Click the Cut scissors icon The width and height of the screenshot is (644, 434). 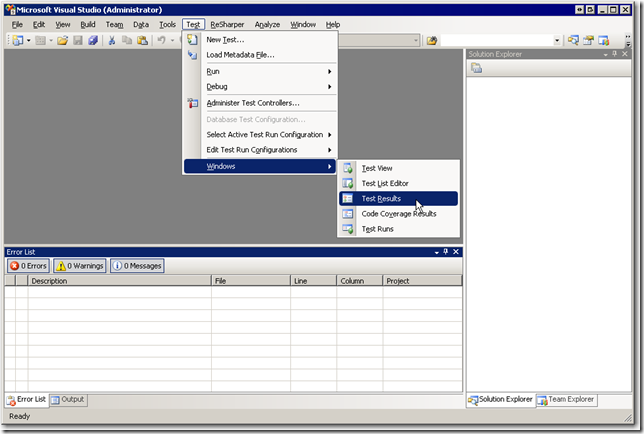(x=112, y=40)
